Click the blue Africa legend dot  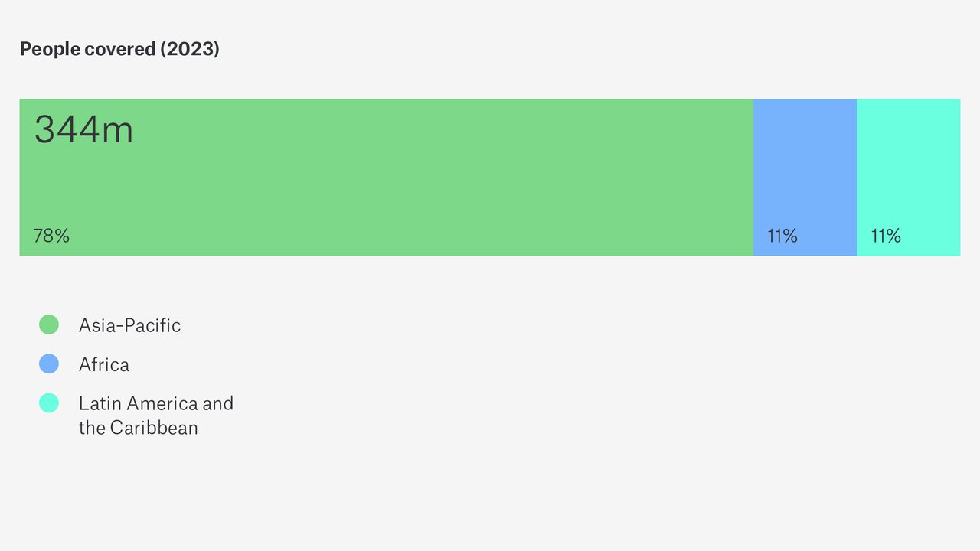click(49, 364)
